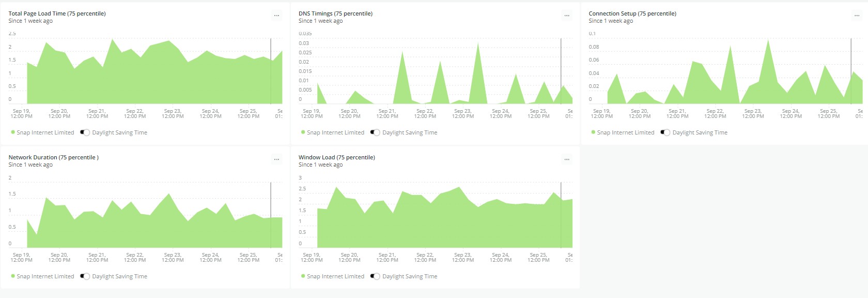Click green legend dot in DNS Timings chart
Viewport: 868px width, 298px height.
coord(303,132)
